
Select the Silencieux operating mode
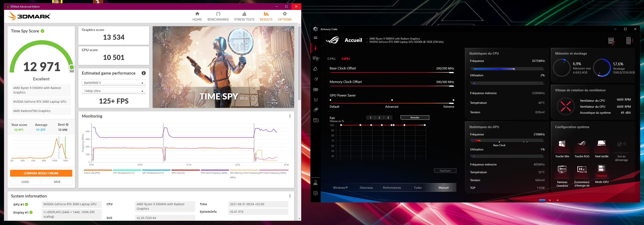[366, 187]
